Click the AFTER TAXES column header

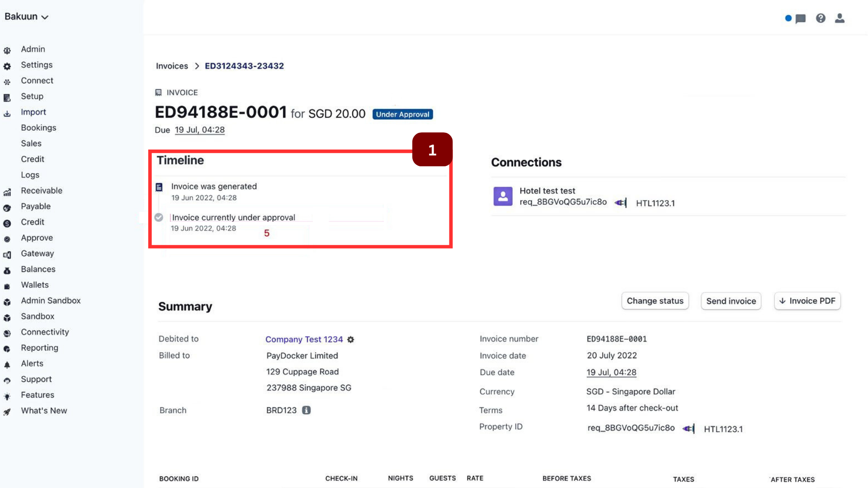tap(793, 479)
